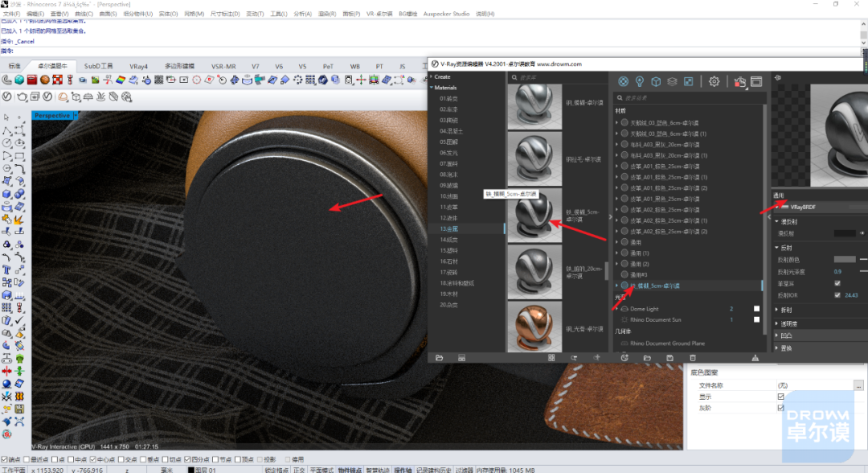Click the 正交 status bar button

[x=299, y=470]
